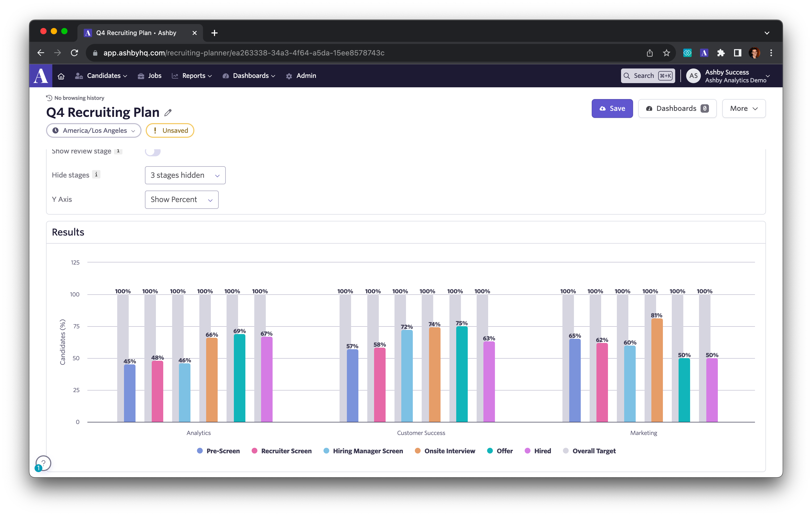Open the Y Axis Show Percent dropdown

(181, 199)
